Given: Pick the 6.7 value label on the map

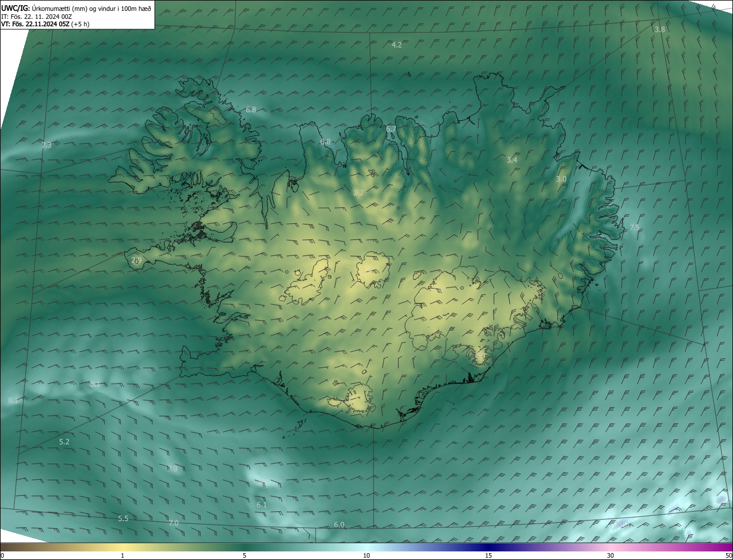Looking at the screenshot, I should (391, 129).
